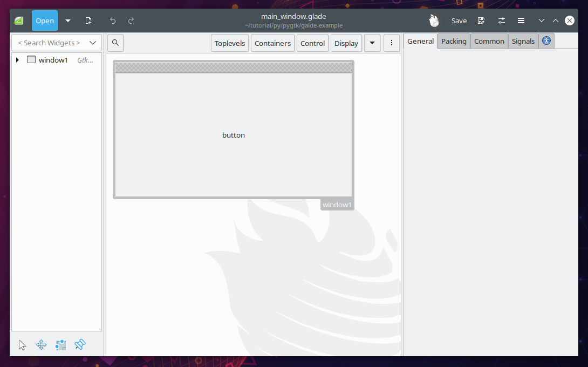Image resolution: width=588 pixels, height=367 pixels.
Task: Open project properties sliders icon
Action: [502, 21]
